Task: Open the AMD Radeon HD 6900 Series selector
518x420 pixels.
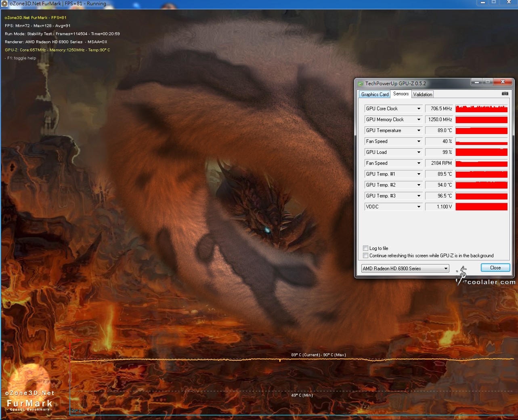Action: (405, 269)
